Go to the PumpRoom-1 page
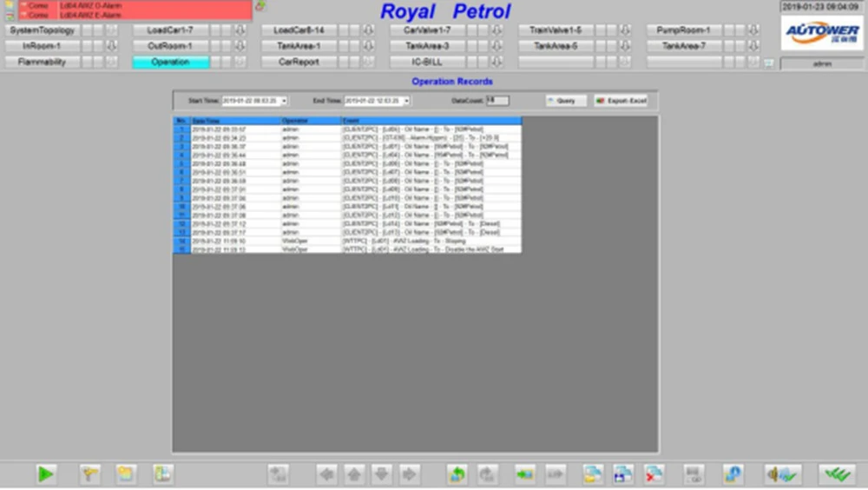 pos(684,30)
